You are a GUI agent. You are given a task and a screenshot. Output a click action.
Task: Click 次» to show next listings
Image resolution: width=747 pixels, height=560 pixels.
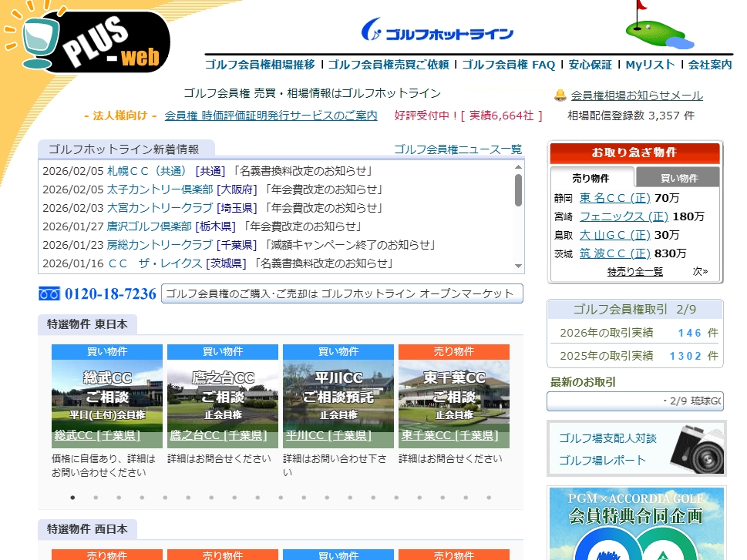pyautogui.click(x=700, y=271)
